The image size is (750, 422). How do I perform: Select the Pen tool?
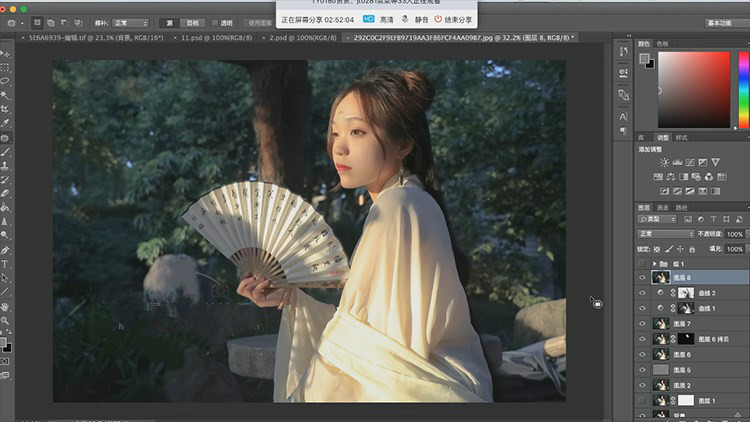click(x=5, y=250)
